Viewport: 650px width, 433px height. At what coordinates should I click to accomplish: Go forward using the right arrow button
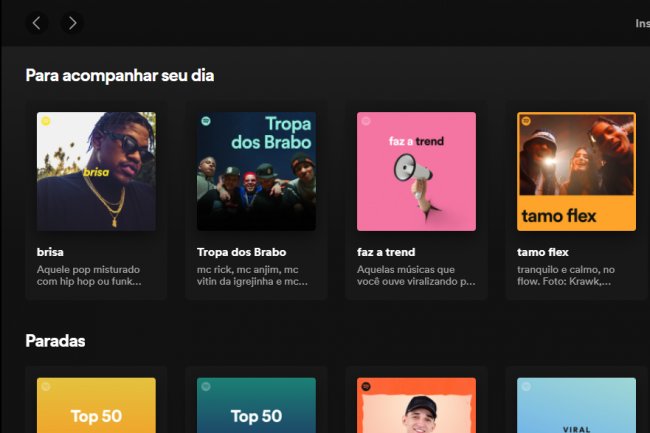coord(72,22)
